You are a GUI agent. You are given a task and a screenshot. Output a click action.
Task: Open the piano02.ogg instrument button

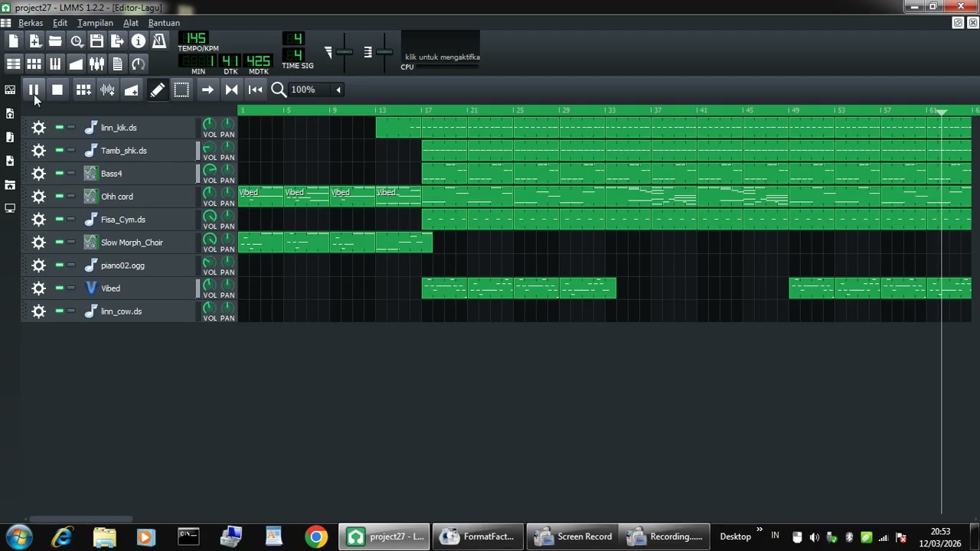pyautogui.click(x=139, y=266)
